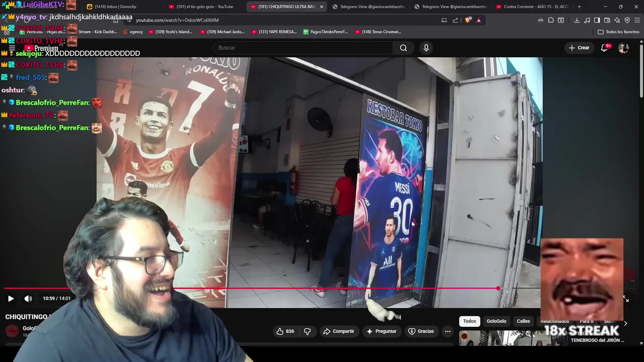This screenshot has height=362, width=644.
Task: Open (148) Tense Cinemat... bookmark
Action: (x=378, y=32)
